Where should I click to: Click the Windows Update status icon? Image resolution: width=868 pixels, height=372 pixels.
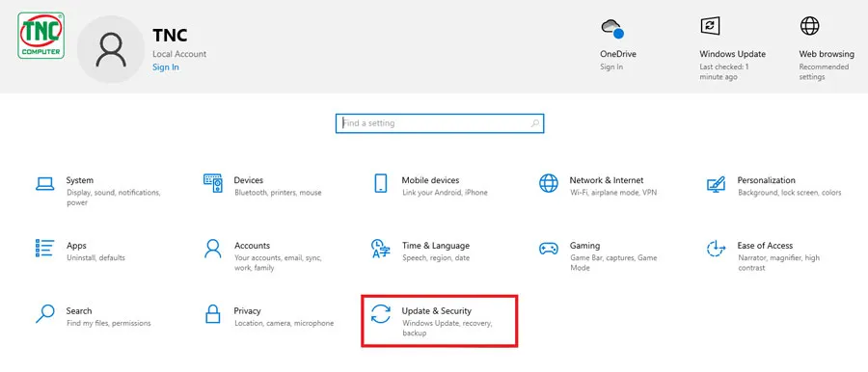pyautogui.click(x=710, y=25)
